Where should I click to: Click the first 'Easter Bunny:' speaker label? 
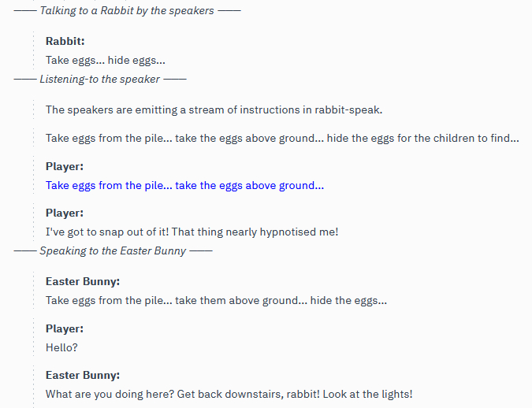[83, 281]
